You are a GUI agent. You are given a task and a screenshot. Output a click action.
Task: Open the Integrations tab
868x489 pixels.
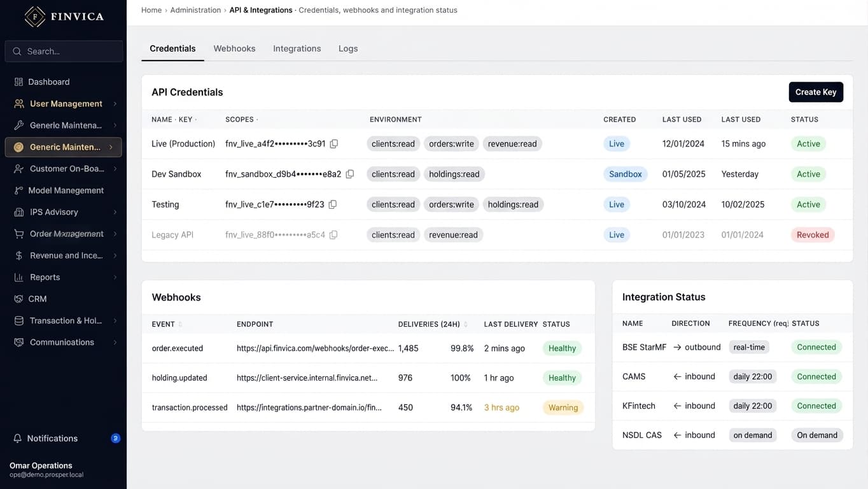click(297, 48)
